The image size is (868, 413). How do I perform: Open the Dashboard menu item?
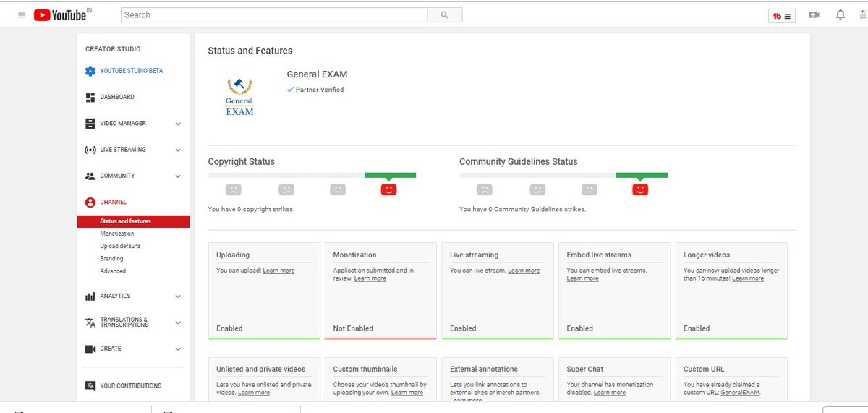coord(117,97)
